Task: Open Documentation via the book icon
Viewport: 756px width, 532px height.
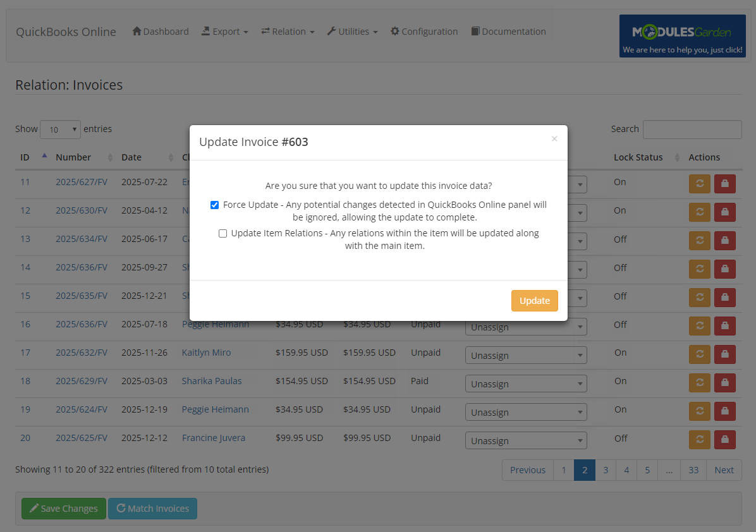Action: [475, 32]
